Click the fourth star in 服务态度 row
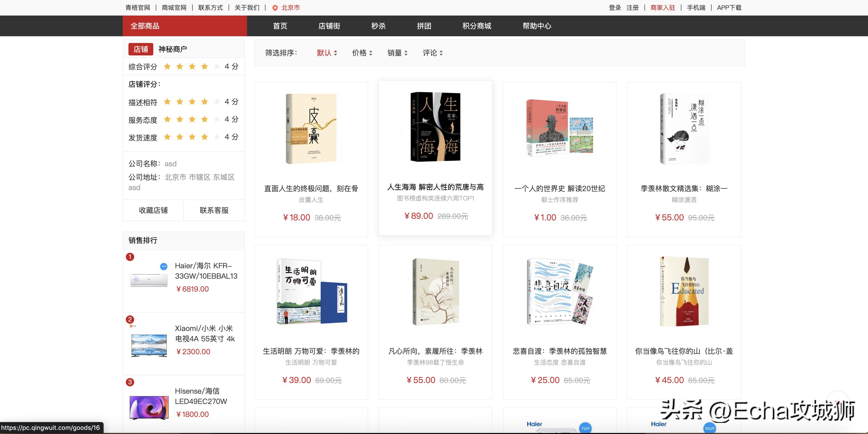Image resolution: width=868 pixels, height=434 pixels. point(204,119)
